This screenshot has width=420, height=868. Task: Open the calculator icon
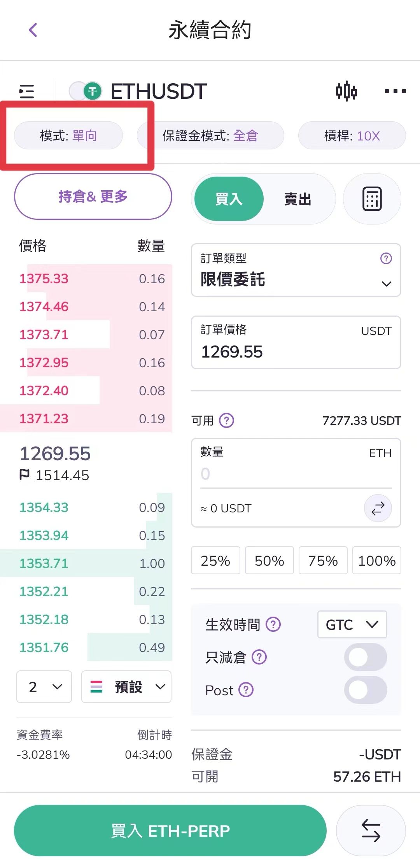point(372,199)
